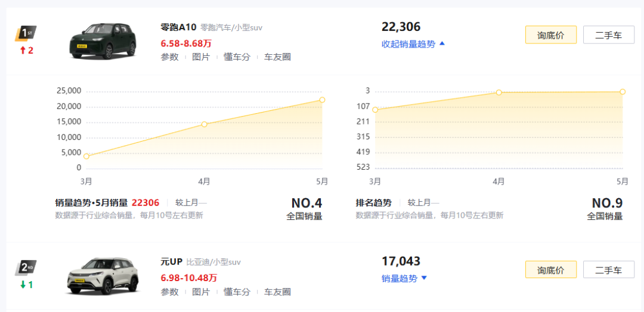Viewport: 644px width, 312px height.
Task: Open 懂车分 link under 零跑A10
Action: coord(237,57)
